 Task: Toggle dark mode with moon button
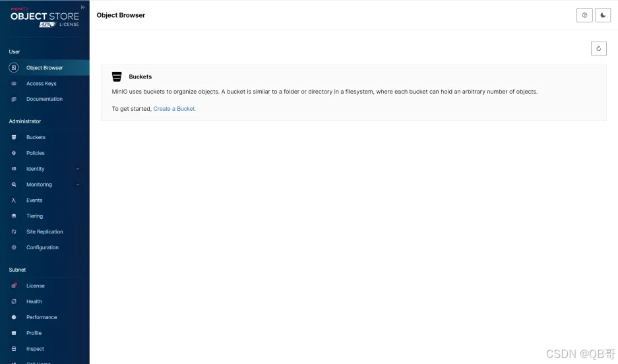point(603,15)
